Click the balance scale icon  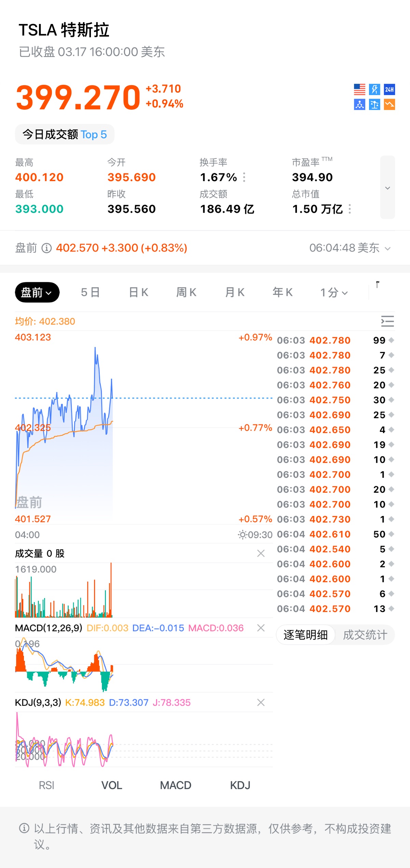pos(374,105)
